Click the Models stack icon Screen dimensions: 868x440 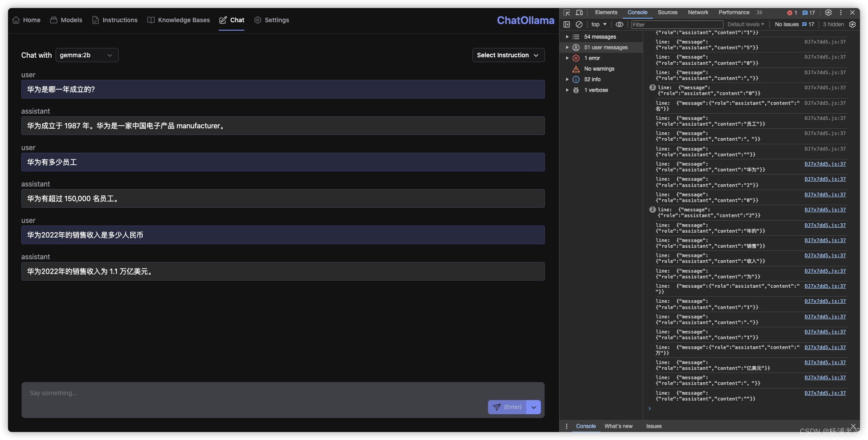pyautogui.click(x=54, y=20)
